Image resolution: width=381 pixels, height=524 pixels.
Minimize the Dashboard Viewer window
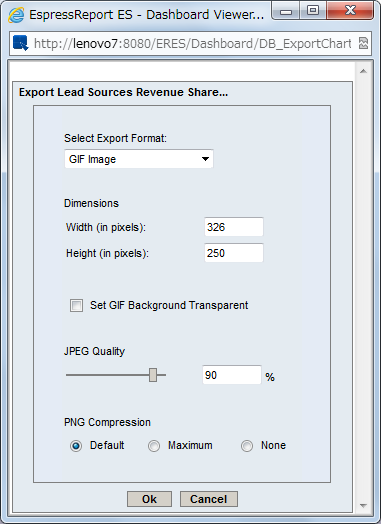(x=286, y=12)
